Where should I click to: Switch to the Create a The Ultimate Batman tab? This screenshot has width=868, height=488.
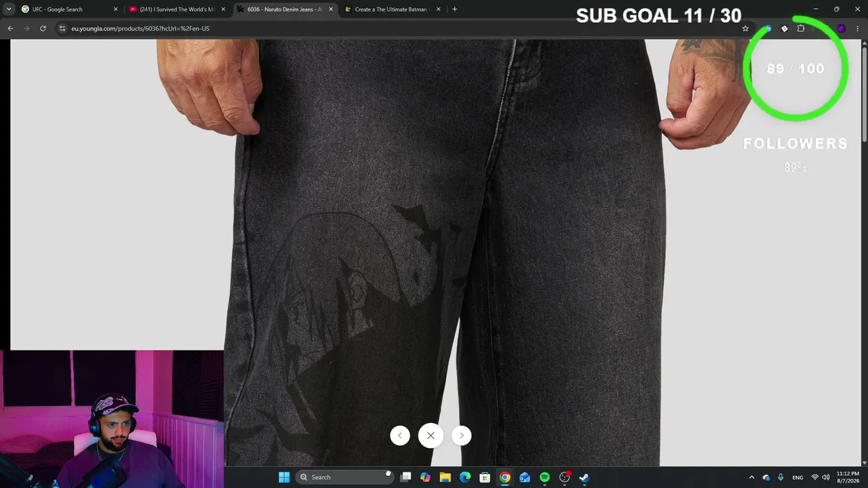point(392,9)
